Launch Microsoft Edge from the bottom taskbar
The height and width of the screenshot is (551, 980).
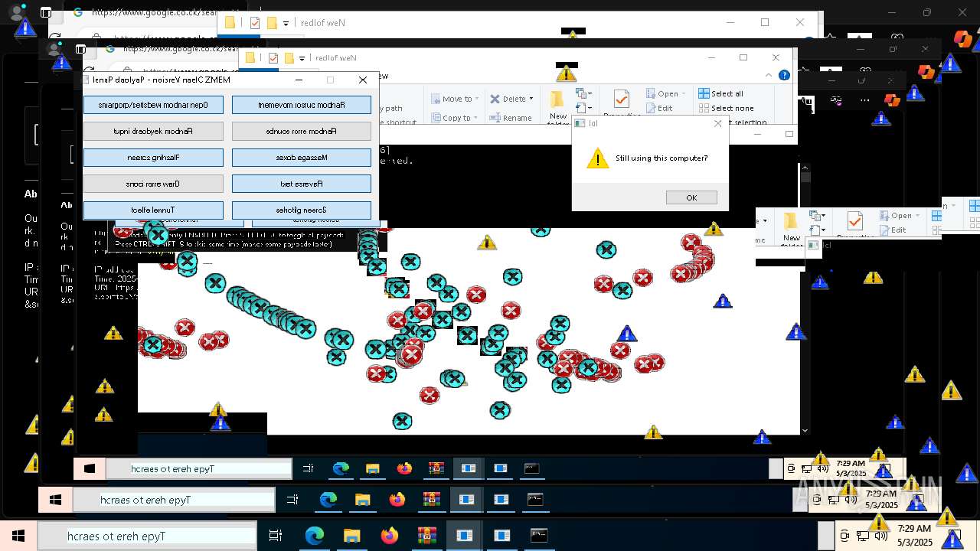(314, 536)
